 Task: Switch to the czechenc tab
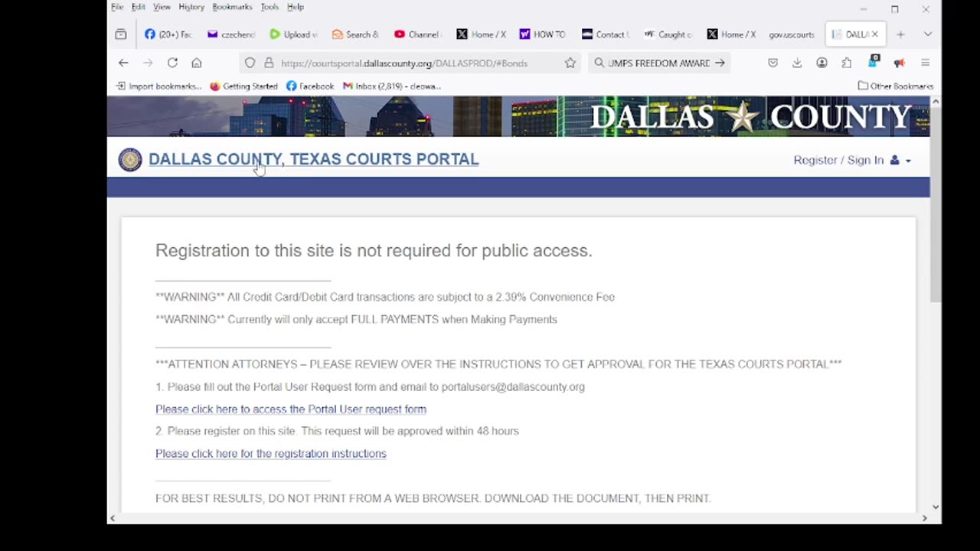pyautogui.click(x=231, y=34)
